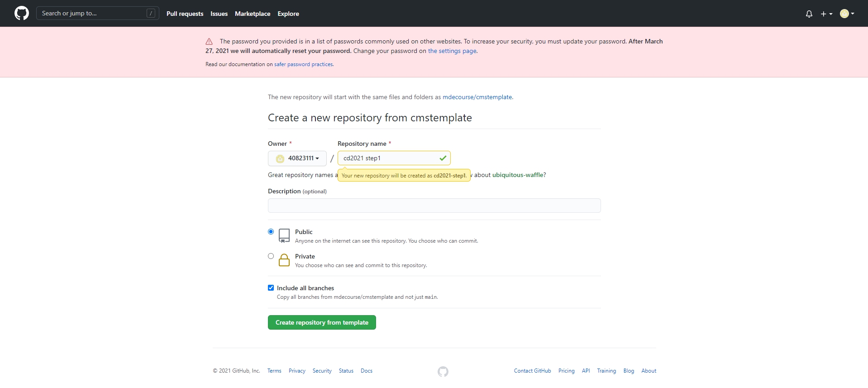Click into the Description input field
This screenshot has width=868, height=388.
coord(434,206)
